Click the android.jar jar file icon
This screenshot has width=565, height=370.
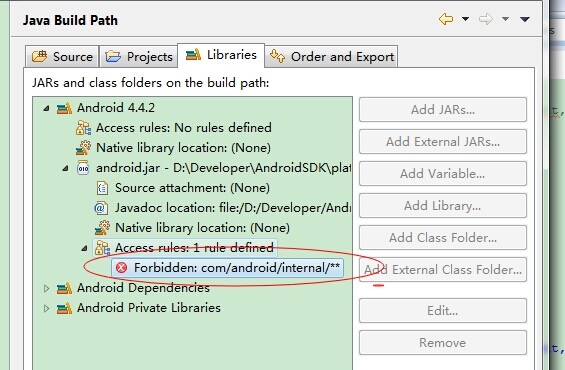(x=83, y=168)
